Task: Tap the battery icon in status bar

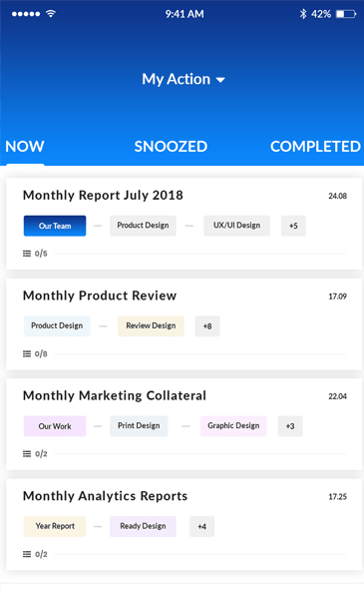Action: click(x=346, y=14)
